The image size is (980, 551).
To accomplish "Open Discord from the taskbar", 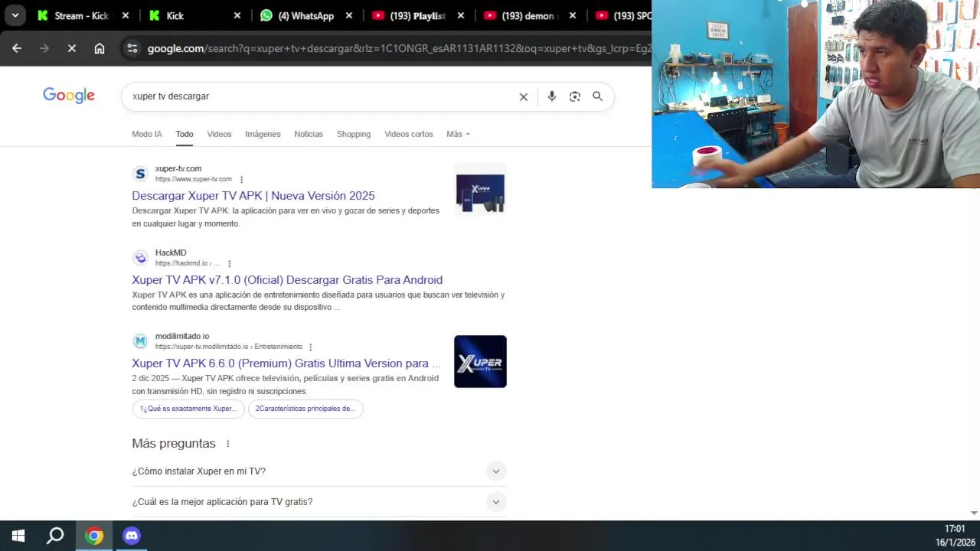I will tap(132, 536).
